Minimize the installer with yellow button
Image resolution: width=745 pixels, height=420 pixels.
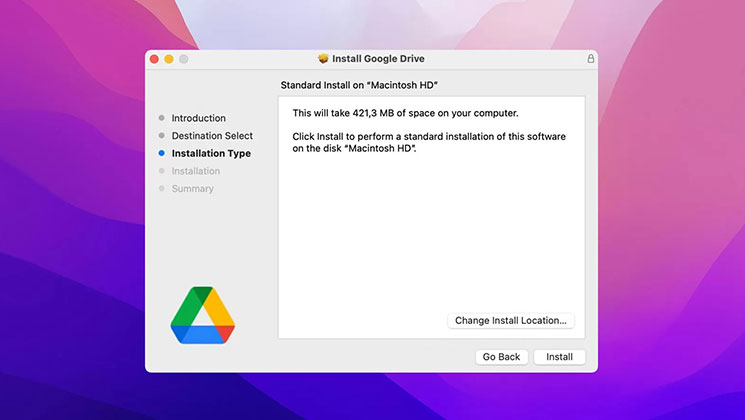pos(169,59)
